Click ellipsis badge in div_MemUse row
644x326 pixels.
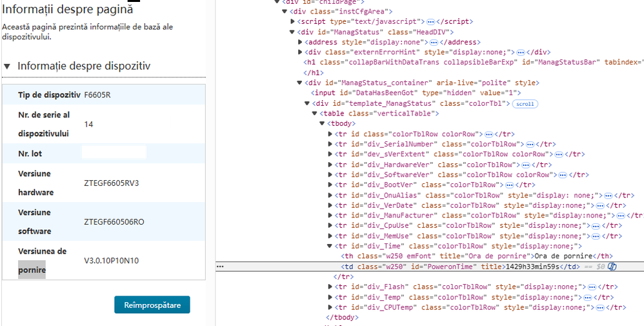(596, 236)
